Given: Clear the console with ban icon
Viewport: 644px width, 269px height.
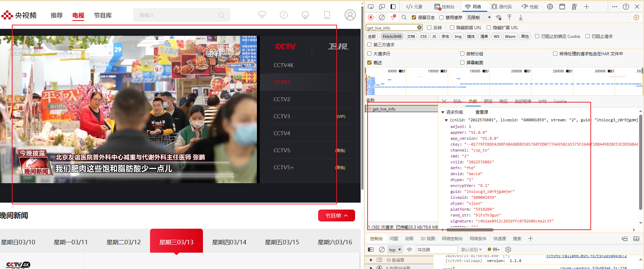Looking at the screenshot, I should coord(382,250).
